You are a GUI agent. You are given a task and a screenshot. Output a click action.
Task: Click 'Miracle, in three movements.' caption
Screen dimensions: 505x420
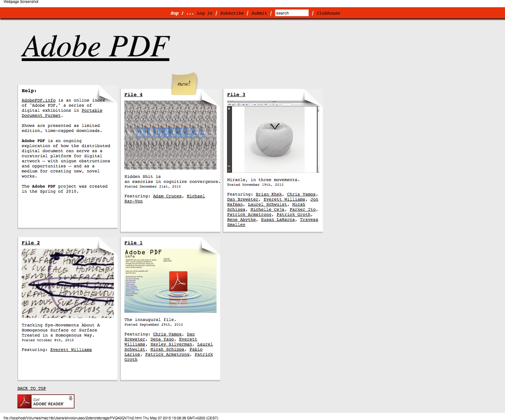pyautogui.click(x=263, y=180)
